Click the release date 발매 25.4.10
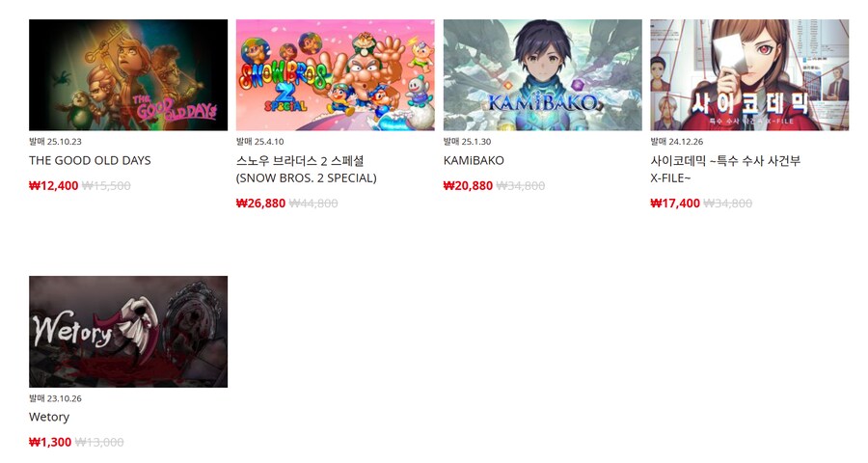The image size is (868, 463). coord(260,142)
